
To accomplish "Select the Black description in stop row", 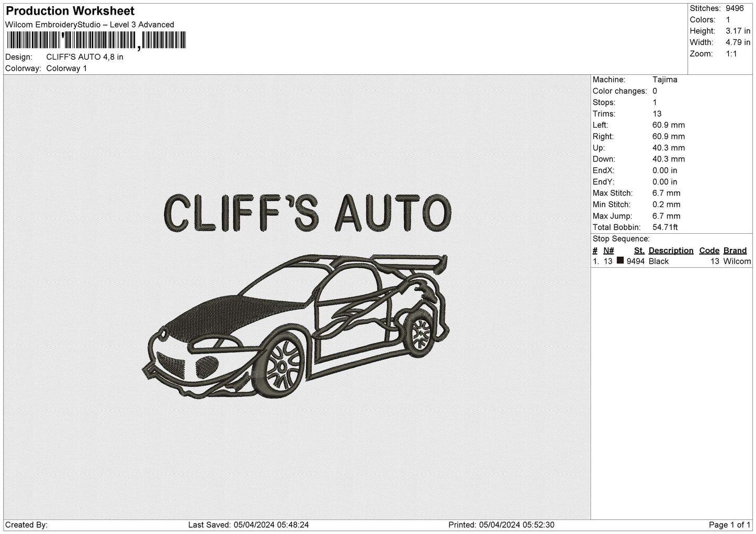I will tap(659, 262).
